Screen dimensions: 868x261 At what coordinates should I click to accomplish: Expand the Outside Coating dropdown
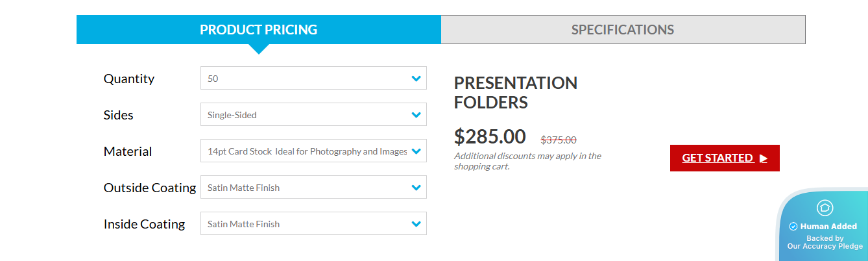pyautogui.click(x=313, y=188)
